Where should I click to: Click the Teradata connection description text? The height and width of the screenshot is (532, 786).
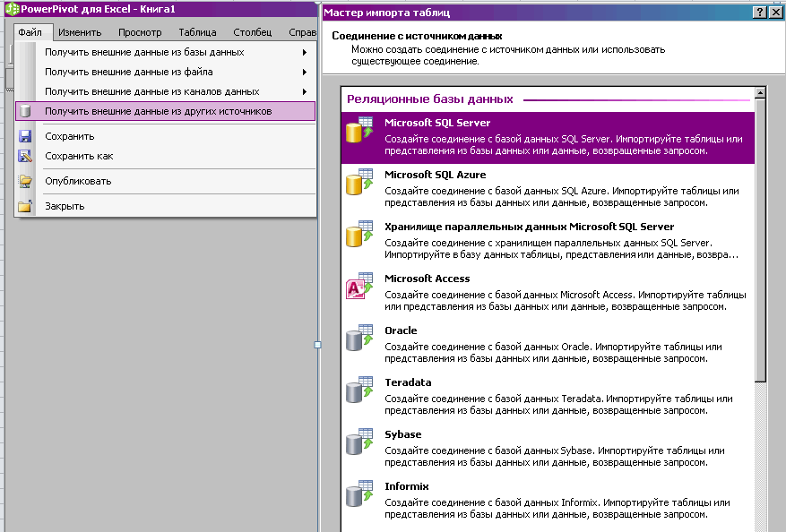click(558, 404)
